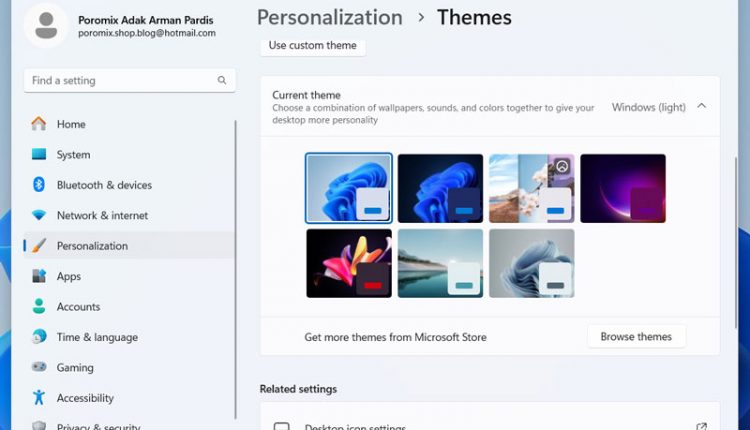This screenshot has height=430, width=750.
Task: Select Personalization label in sidebar
Action: click(92, 246)
